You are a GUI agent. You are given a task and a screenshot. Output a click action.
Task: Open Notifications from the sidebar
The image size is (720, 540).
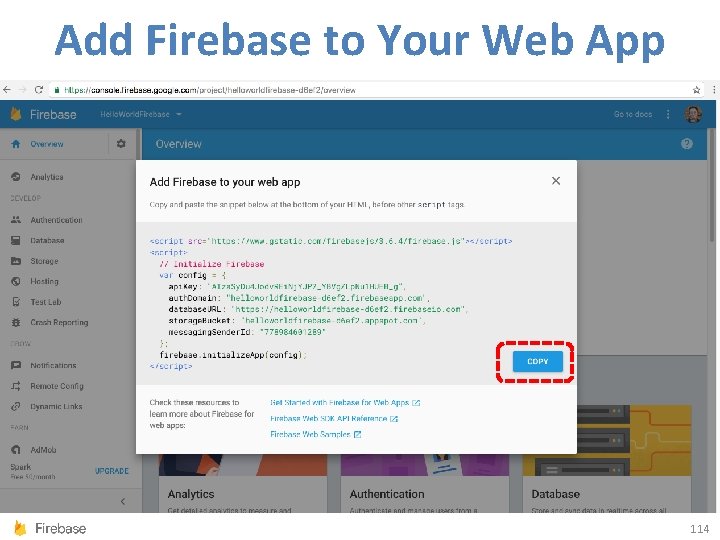pyautogui.click(x=53, y=366)
